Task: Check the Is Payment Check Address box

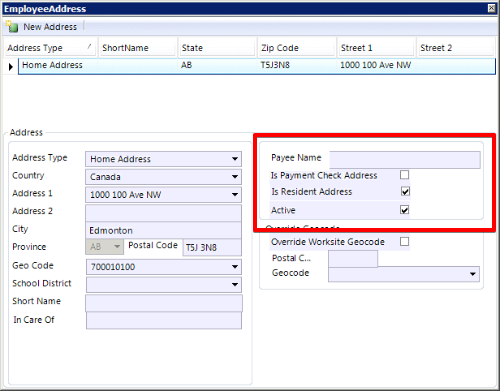Action: (404, 175)
